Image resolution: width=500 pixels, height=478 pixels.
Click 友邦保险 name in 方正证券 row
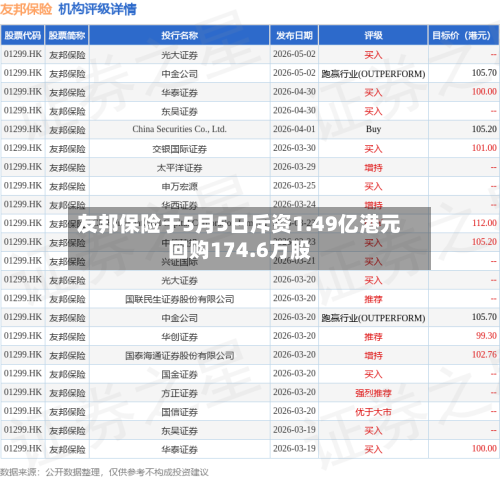coord(67,393)
